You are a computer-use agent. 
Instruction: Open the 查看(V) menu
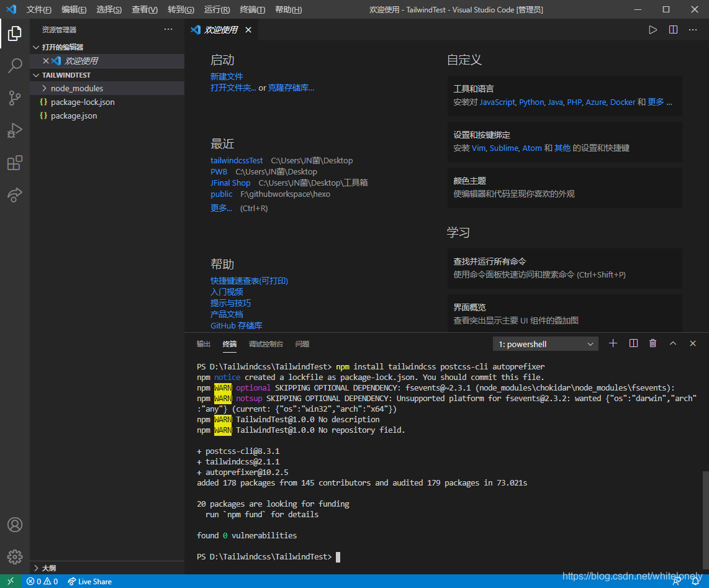pos(144,9)
